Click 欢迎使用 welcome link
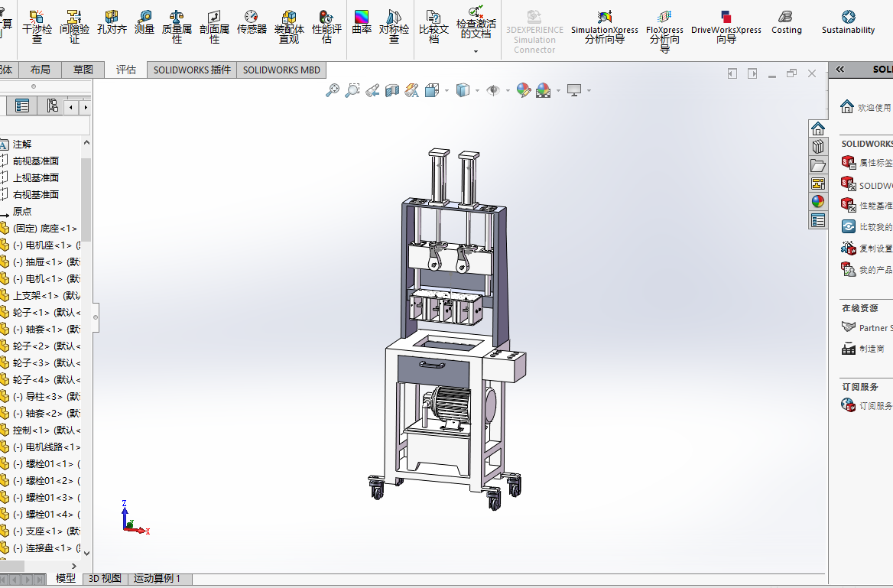The width and height of the screenshot is (893, 588). pyautogui.click(x=874, y=107)
